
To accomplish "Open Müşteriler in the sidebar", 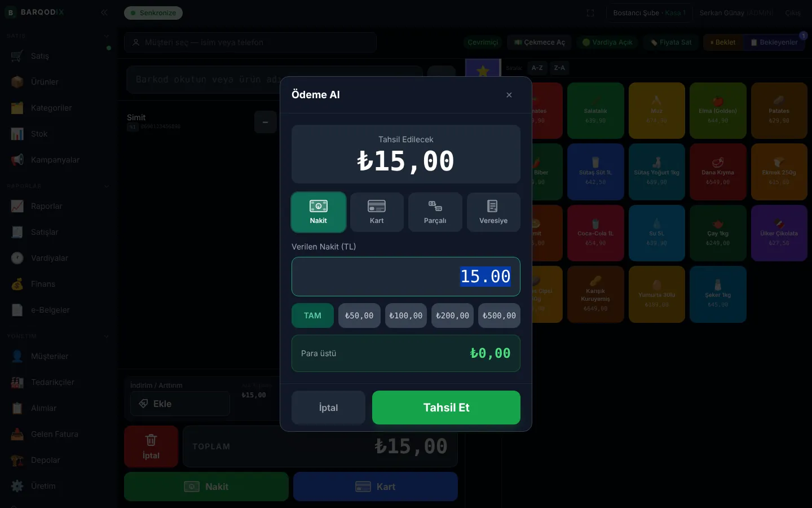I will coord(59,356).
